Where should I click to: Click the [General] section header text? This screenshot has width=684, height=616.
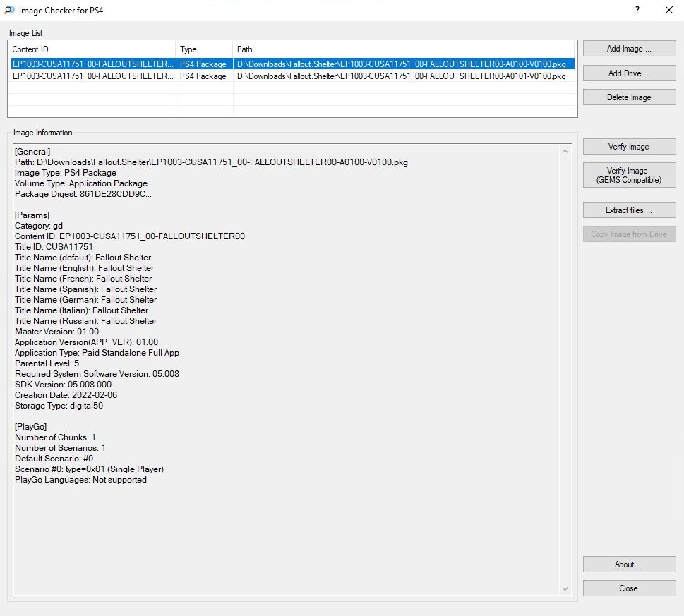(x=32, y=152)
